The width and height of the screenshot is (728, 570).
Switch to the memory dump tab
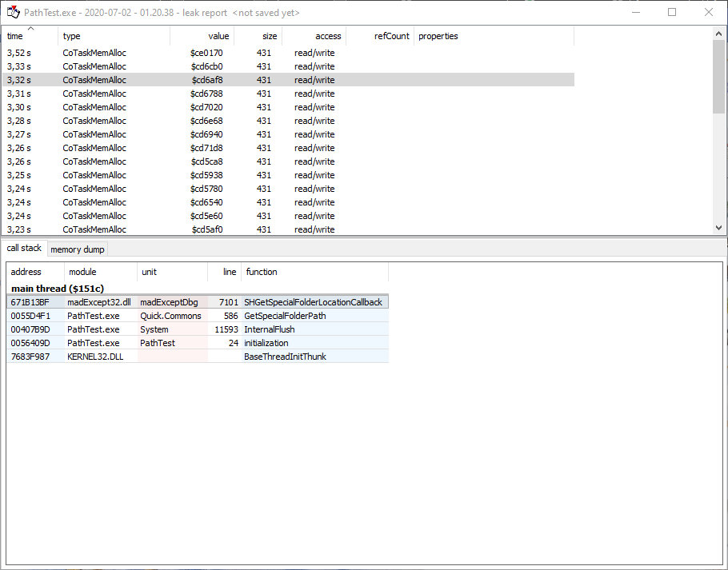(x=78, y=249)
